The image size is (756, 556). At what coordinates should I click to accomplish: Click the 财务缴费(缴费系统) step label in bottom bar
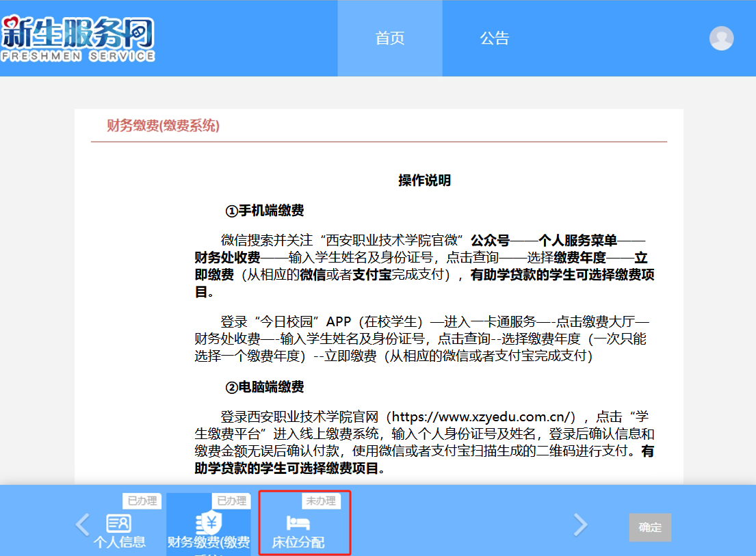click(209, 543)
